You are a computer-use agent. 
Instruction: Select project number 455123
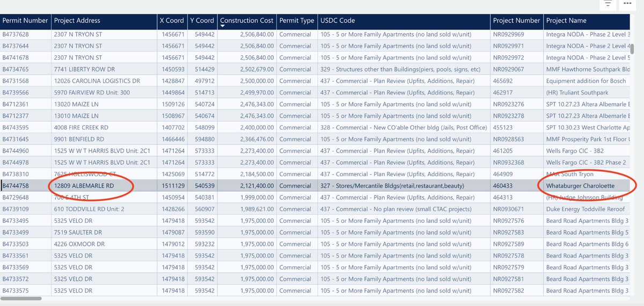click(503, 127)
